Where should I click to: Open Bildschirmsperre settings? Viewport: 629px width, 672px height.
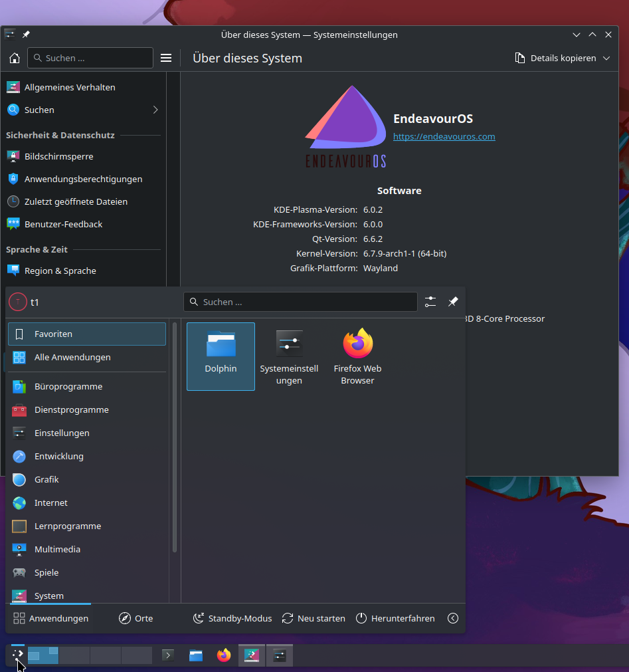coord(84,156)
